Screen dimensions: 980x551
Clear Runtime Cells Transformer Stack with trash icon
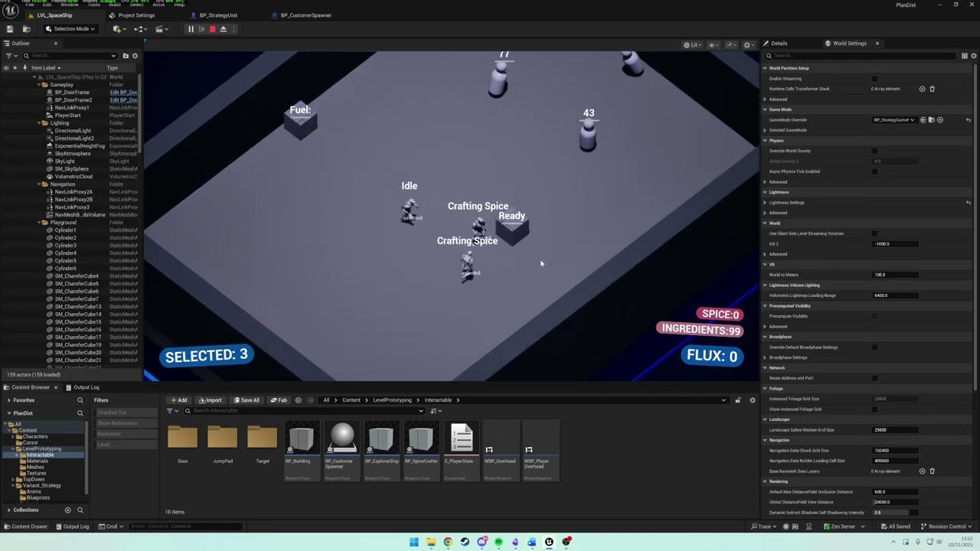tap(932, 89)
